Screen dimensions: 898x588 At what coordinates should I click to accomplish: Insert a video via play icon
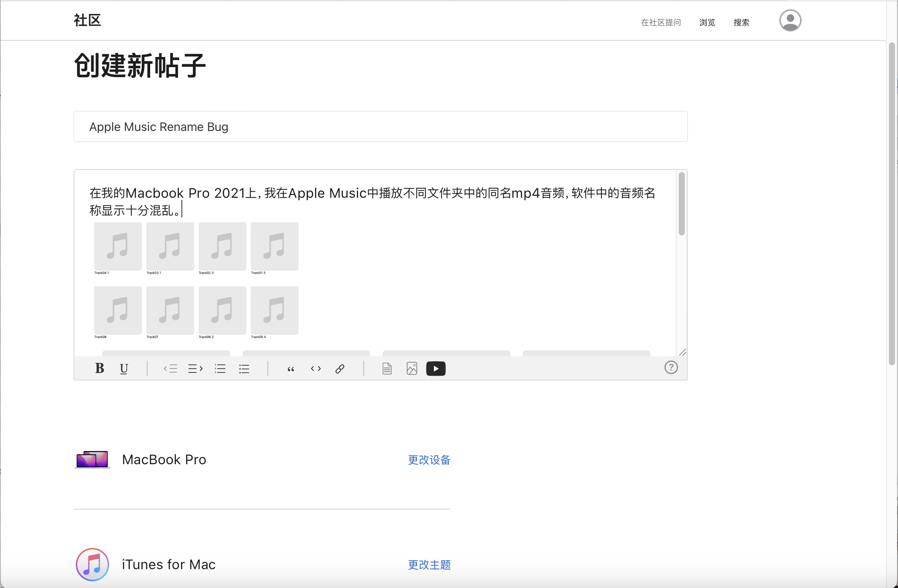click(436, 368)
